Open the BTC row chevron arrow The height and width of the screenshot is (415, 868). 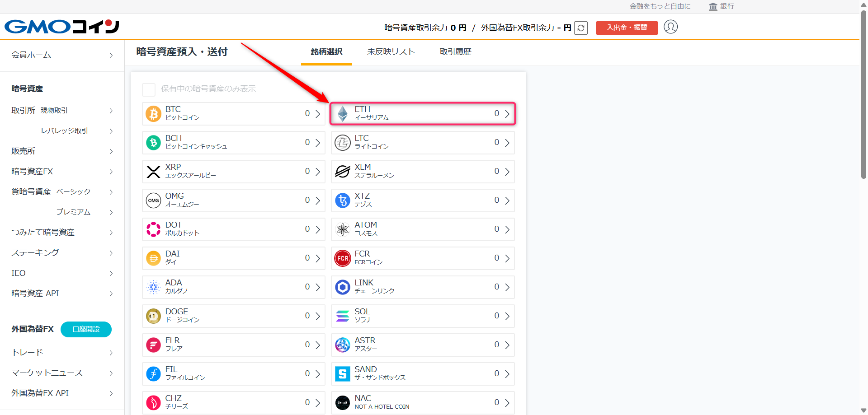click(x=318, y=114)
